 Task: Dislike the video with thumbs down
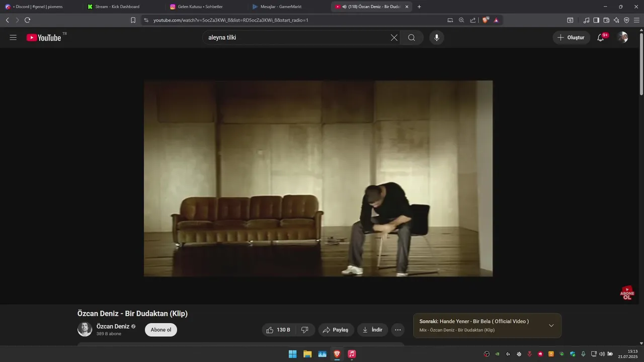[x=305, y=330]
